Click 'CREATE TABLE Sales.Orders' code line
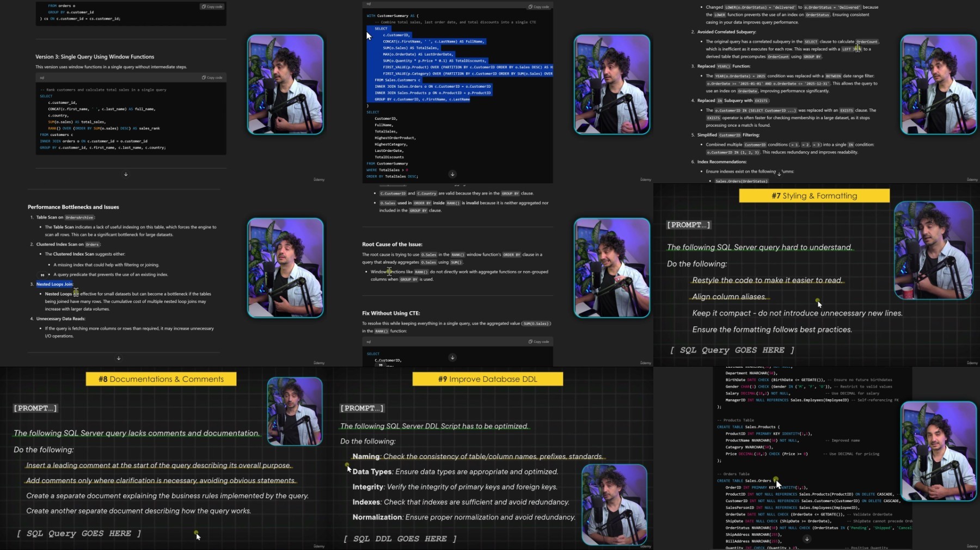Screen dimensions: 980x550 pyautogui.click(x=744, y=481)
